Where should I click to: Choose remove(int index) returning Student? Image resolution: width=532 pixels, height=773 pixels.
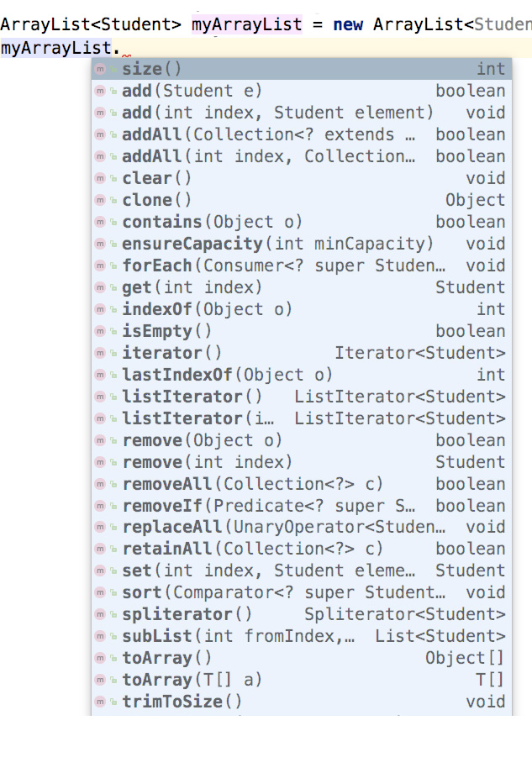point(207,462)
